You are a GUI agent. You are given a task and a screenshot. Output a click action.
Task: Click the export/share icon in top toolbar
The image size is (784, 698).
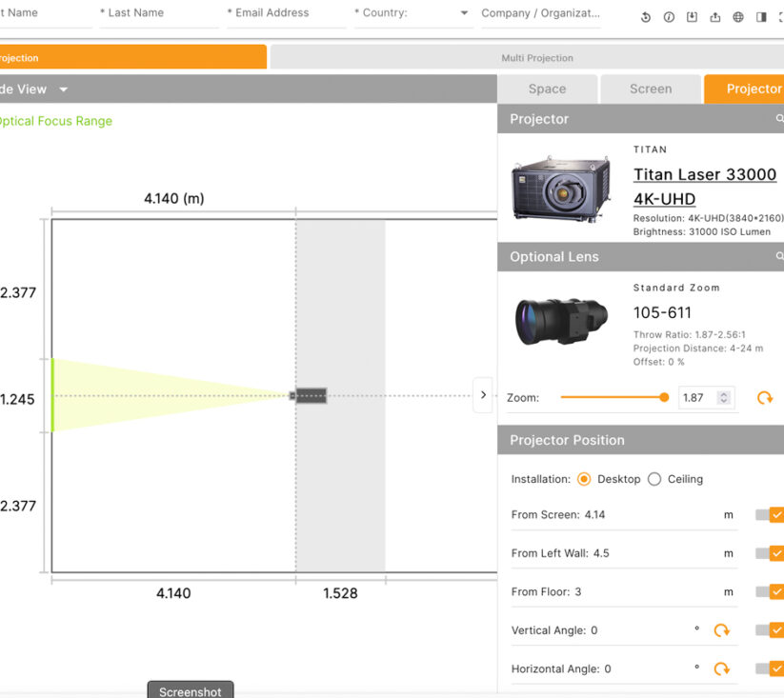pos(715,17)
